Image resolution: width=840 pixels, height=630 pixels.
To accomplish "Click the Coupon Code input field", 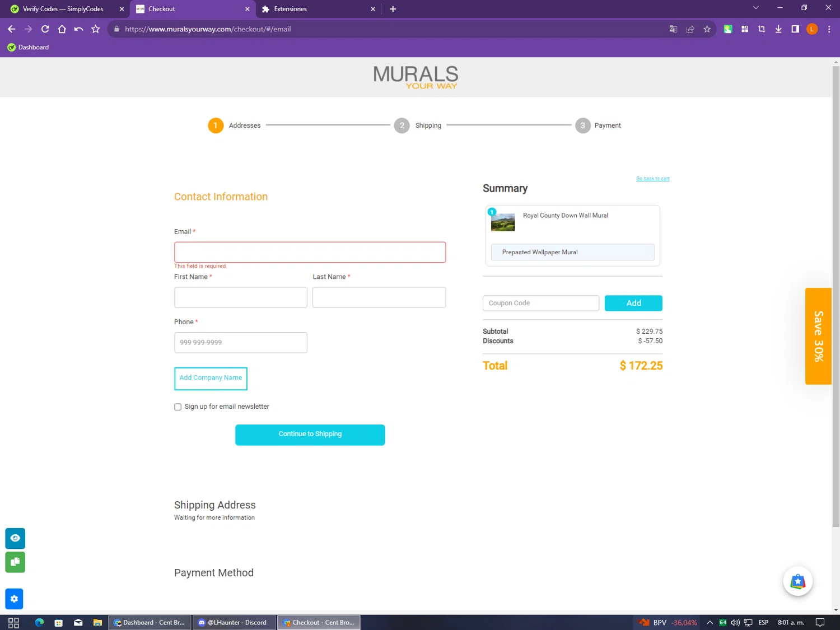I will (x=540, y=303).
